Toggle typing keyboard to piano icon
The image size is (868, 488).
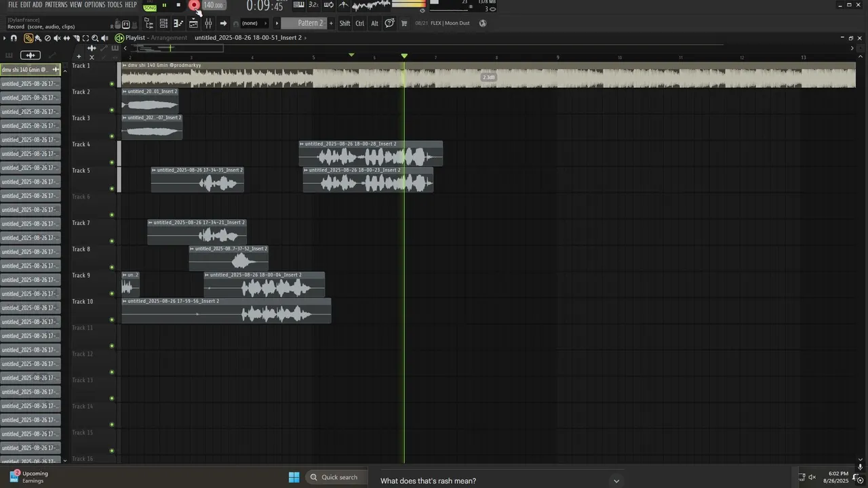point(299,5)
